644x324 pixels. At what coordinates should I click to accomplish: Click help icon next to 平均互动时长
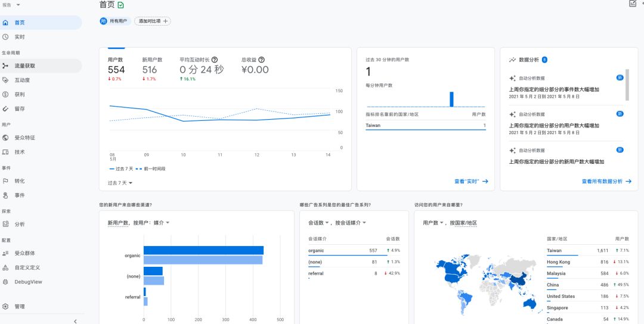215,60
